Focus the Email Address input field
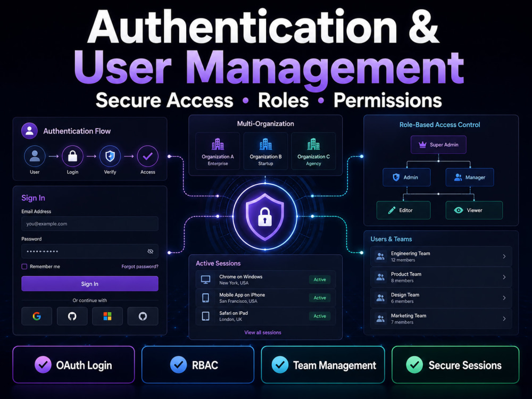 [x=90, y=224]
